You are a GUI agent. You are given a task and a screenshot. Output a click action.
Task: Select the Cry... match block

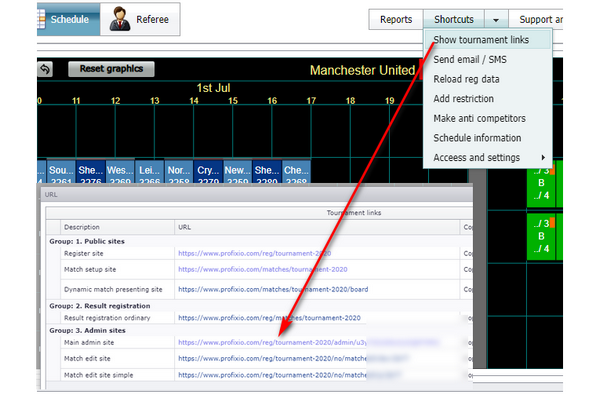click(208, 172)
